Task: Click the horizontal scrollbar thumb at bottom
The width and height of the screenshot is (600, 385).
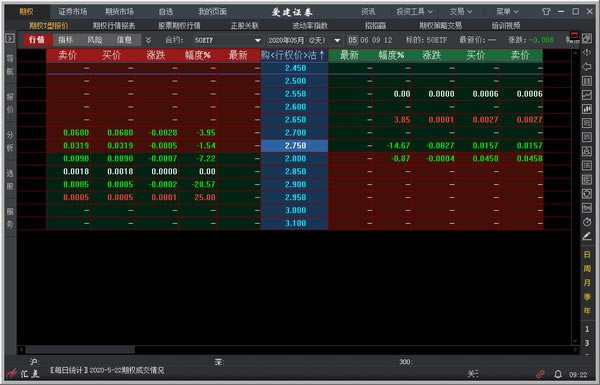Action: [x=80, y=349]
